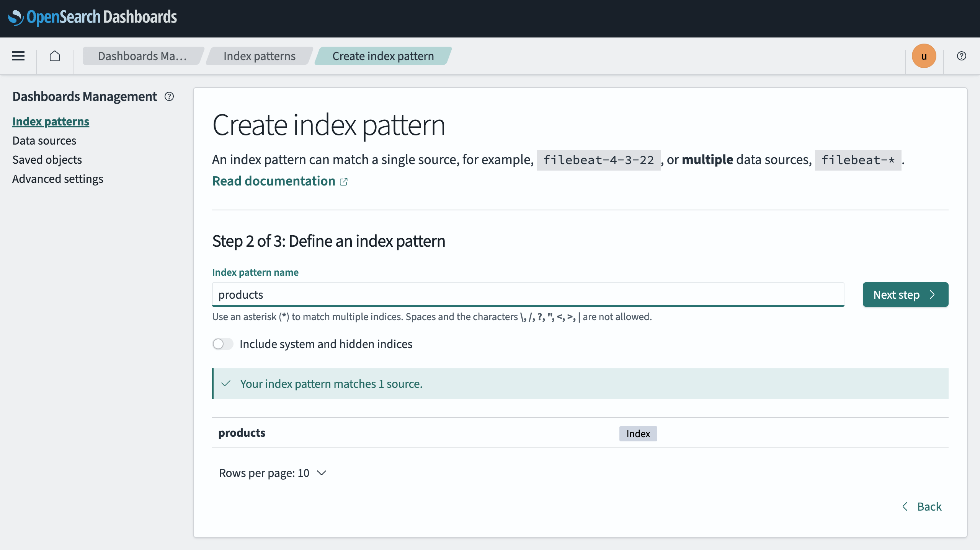Image resolution: width=980 pixels, height=550 pixels.
Task: Click the OpenSearch Dashboards logo
Action: (x=92, y=17)
